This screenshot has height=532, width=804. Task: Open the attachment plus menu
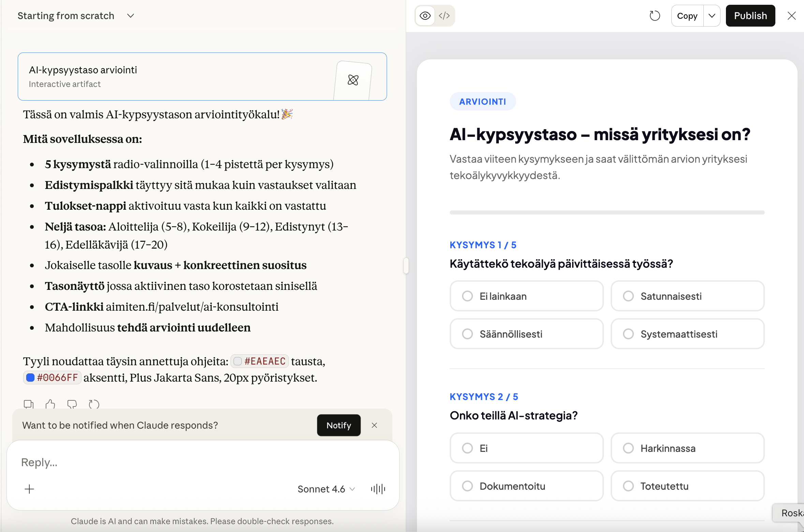click(29, 489)
